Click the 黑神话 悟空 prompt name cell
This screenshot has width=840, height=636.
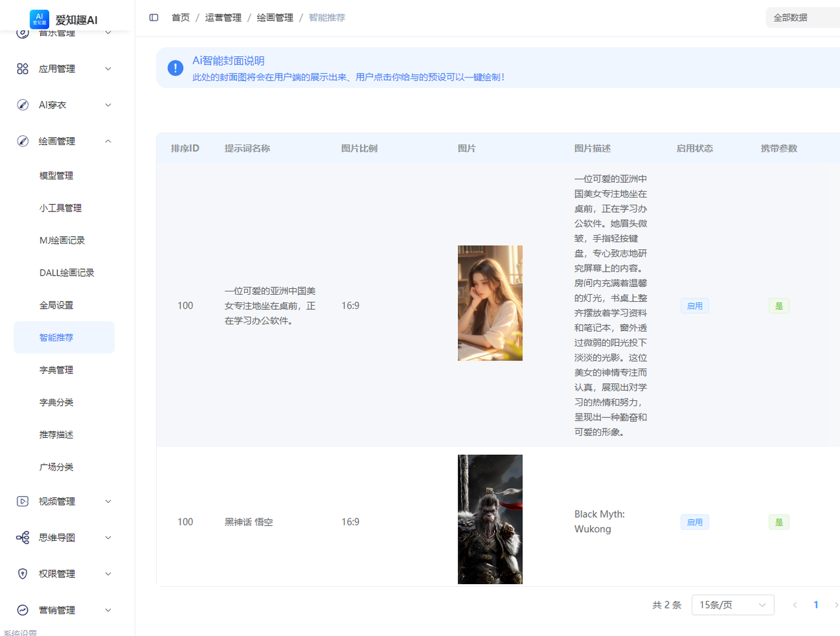tap(249, 522)
